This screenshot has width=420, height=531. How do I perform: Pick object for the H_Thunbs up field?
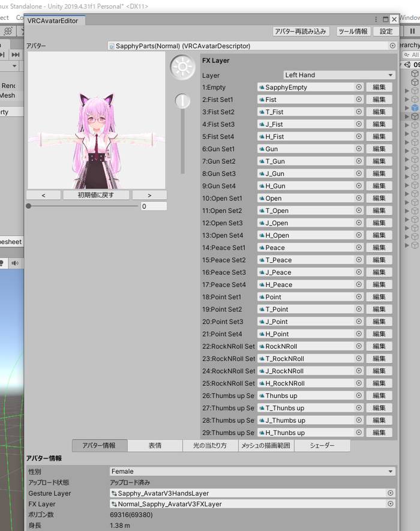pos(359,433)
